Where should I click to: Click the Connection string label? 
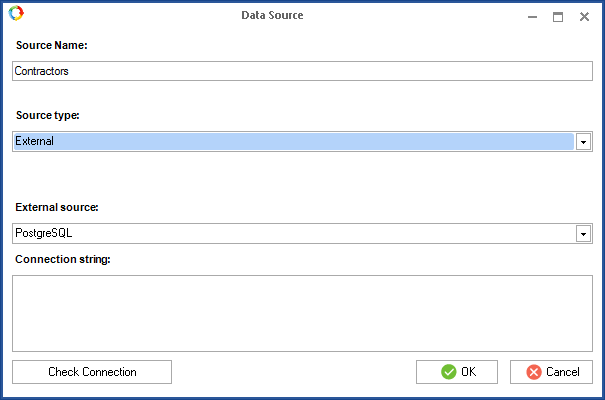point(63,259)
